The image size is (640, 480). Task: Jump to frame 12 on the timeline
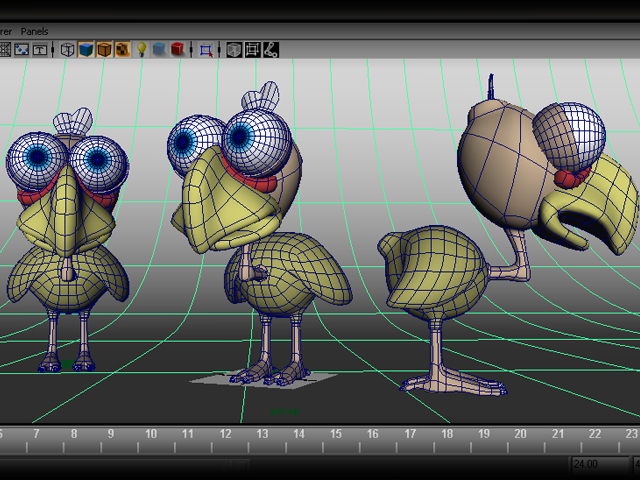pos(225,434)
